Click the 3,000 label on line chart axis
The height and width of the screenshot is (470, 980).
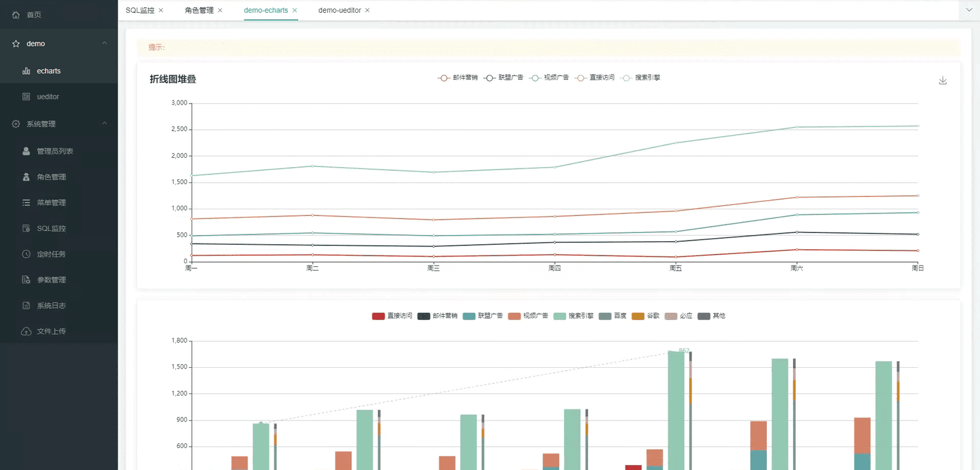pyautogui.click(x=179, y=103)
